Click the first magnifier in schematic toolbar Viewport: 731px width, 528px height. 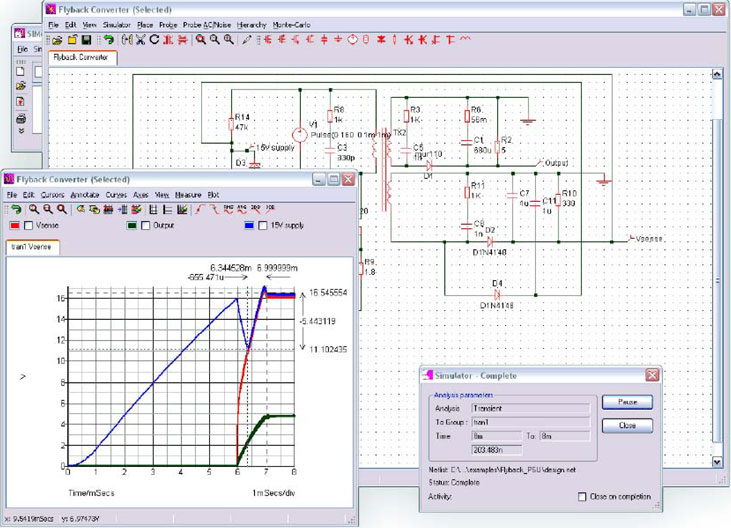[x=201, y=40]
